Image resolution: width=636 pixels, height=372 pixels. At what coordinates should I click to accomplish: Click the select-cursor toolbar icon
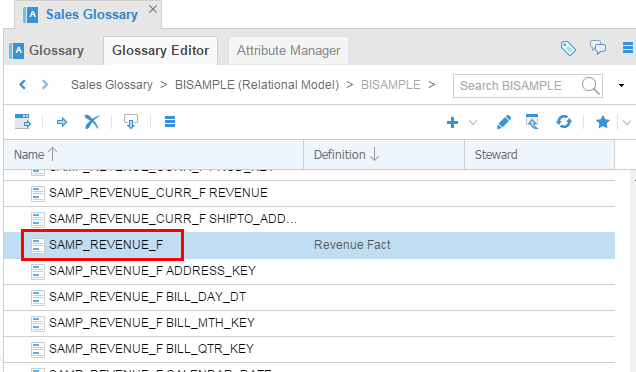pyautogui.click(x=532, y=122)
